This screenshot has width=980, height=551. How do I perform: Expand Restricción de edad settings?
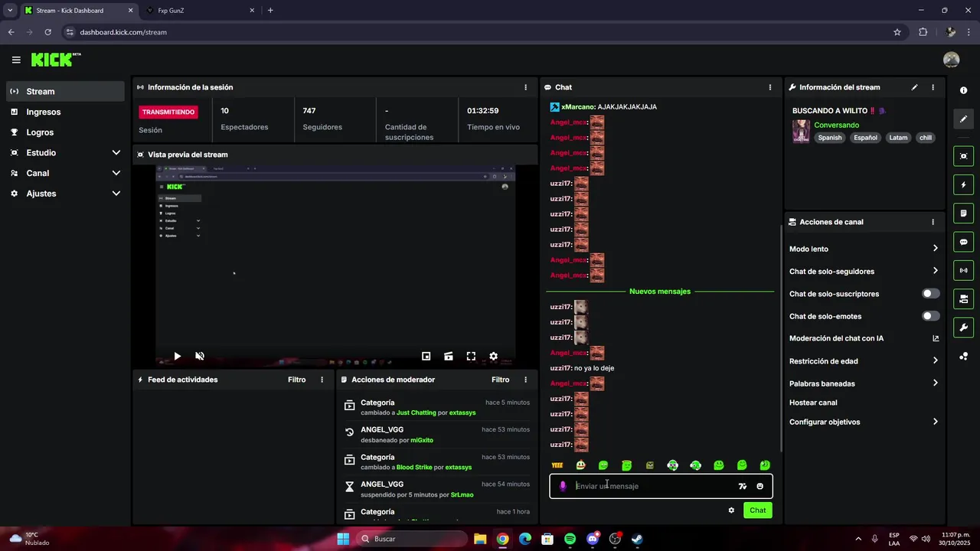click(864, 361)
